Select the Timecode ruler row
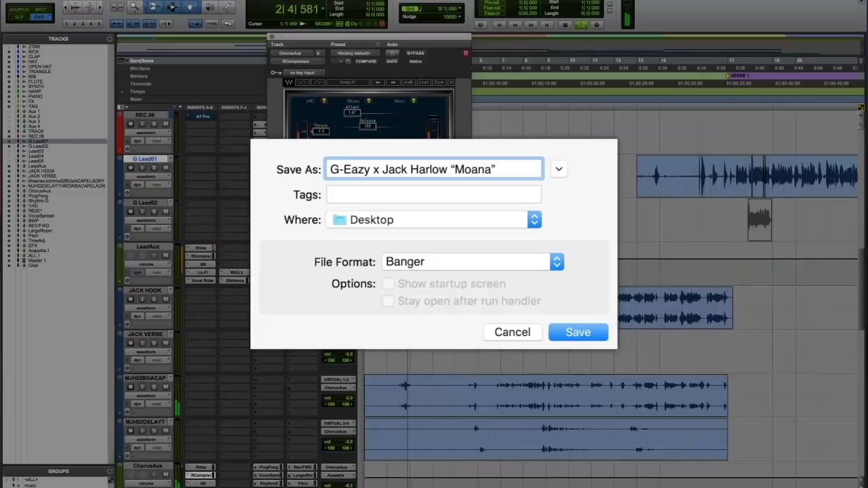 tap(140, 83)
